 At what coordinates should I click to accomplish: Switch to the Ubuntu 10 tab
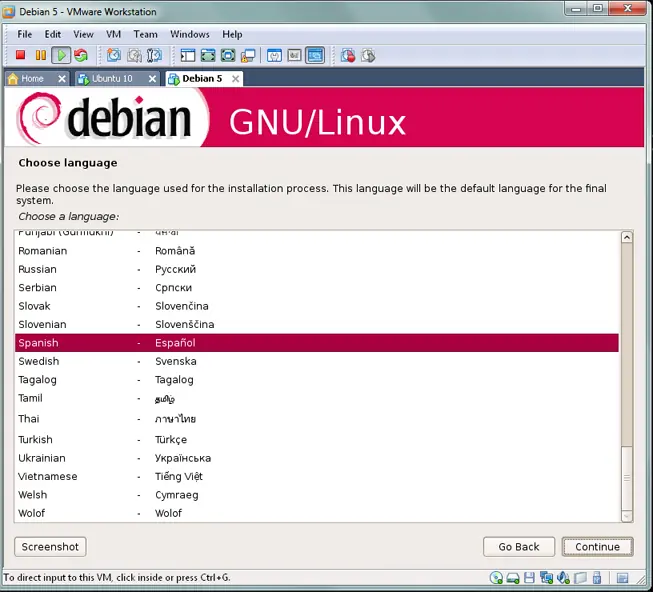[111, 79]
